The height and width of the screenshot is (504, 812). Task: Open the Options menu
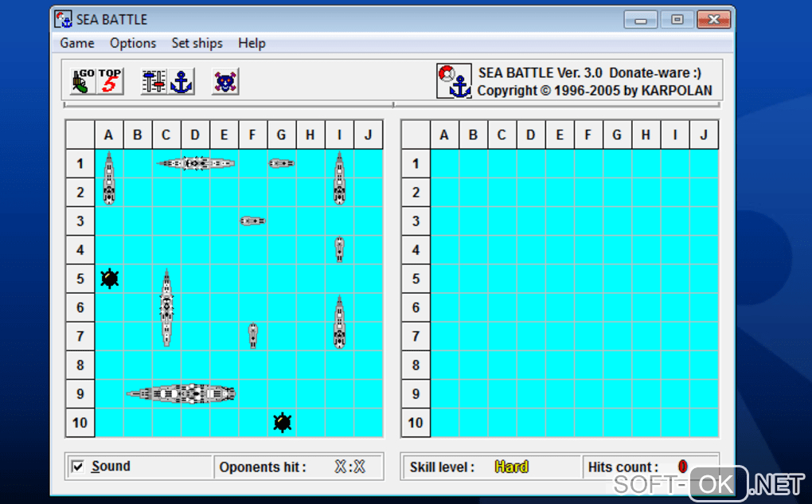[x=133, y=43]
